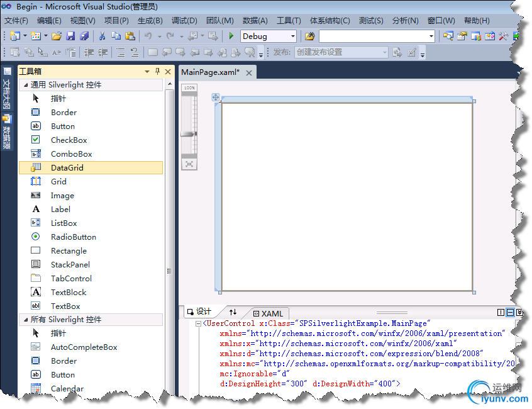This screenshot has width=532, height=409.
Task: Click the fit-to-view icon below the zoom slider
Action: click(x=189, y=164)
